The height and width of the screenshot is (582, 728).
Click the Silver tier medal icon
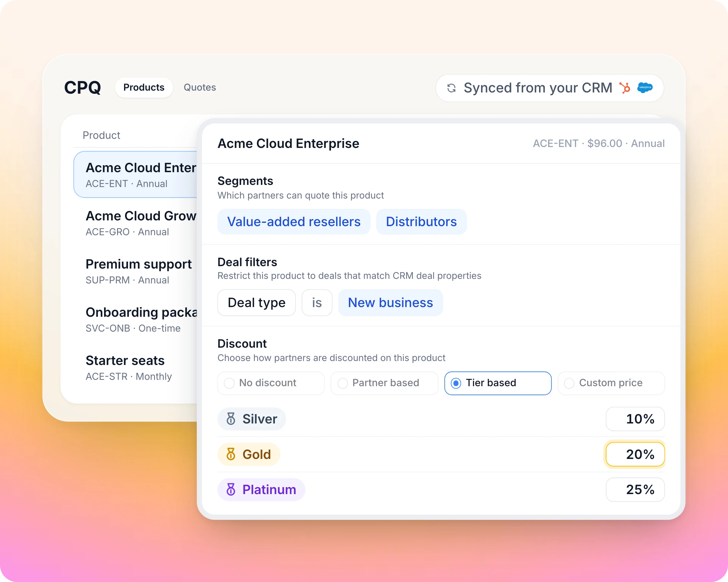pyautogui.click(x=231, y=419)
